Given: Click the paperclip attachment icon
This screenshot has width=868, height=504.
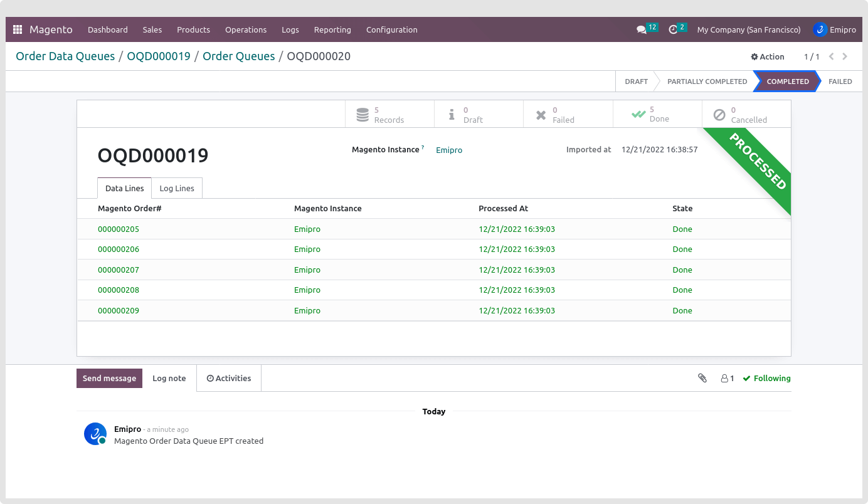Looking at the screenshot, I should pos(702,378).
